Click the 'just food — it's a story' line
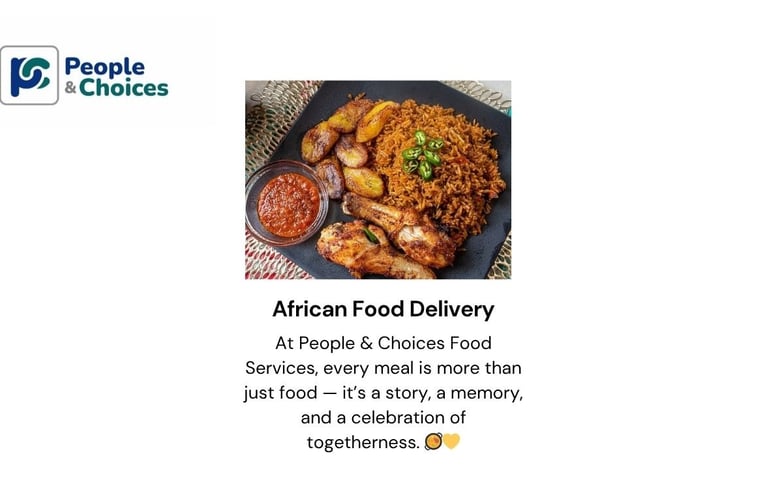 coord(383,392)
